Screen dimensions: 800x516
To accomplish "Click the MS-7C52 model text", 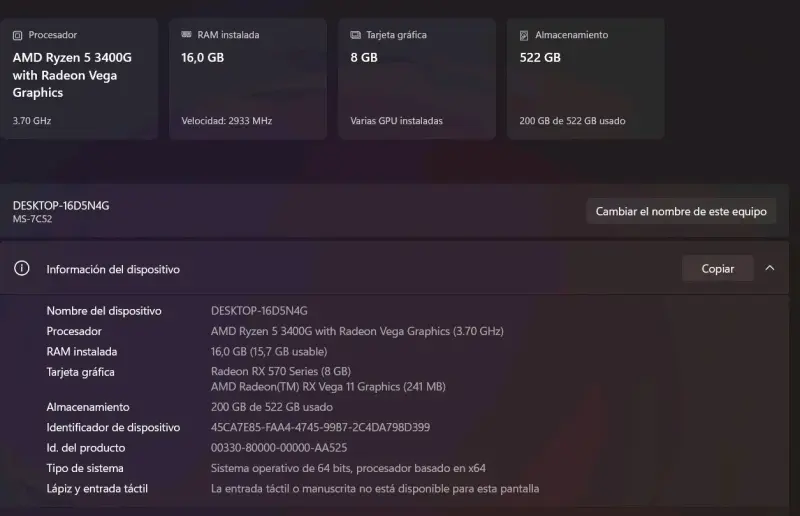I will [32, 219].
